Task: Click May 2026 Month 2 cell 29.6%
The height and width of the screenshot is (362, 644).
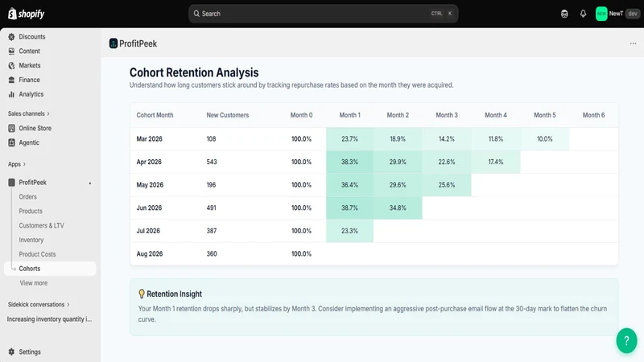Action: (x=398, y=185)
